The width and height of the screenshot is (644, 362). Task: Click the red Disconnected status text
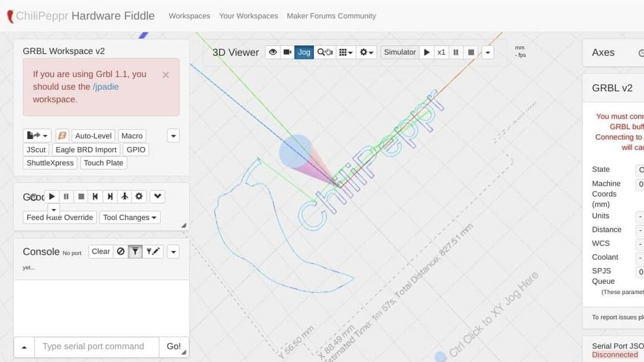pyautogui.click(x=615, y=355)
